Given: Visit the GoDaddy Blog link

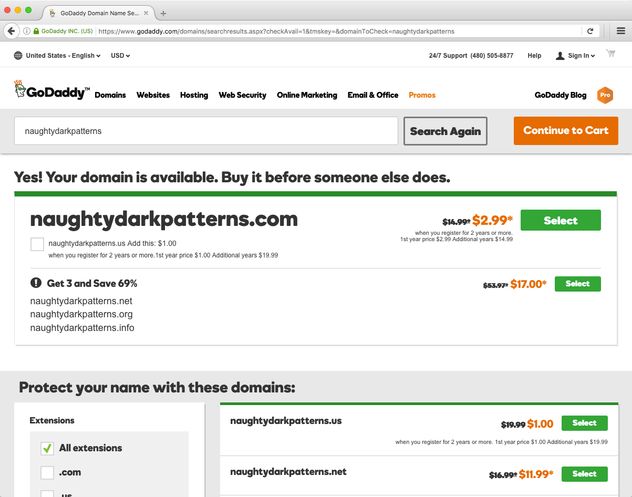Looking at the screenshot, I should (x=560, y=95).
